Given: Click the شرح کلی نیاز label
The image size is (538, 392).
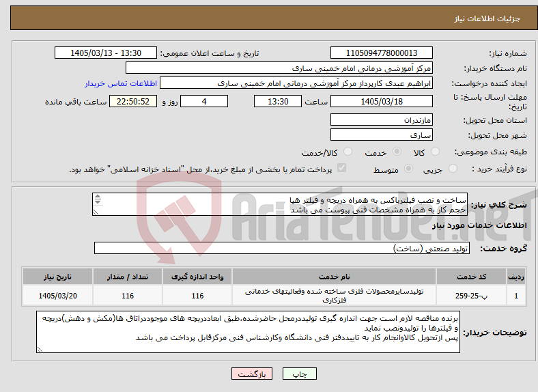Looking at the screenshot, I should [498, 205].
